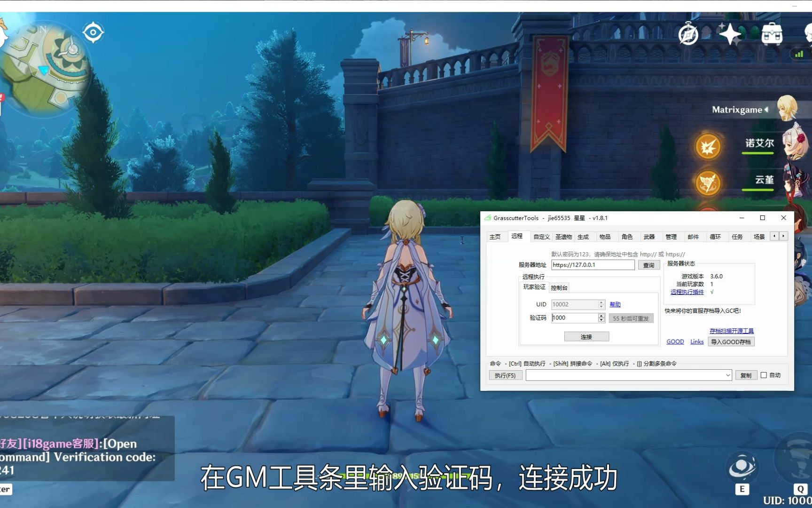The height and width of the screenshot is (508, 812).
Task: Decrease the UID value with the down arrow
Action: (x=601, y=307)
